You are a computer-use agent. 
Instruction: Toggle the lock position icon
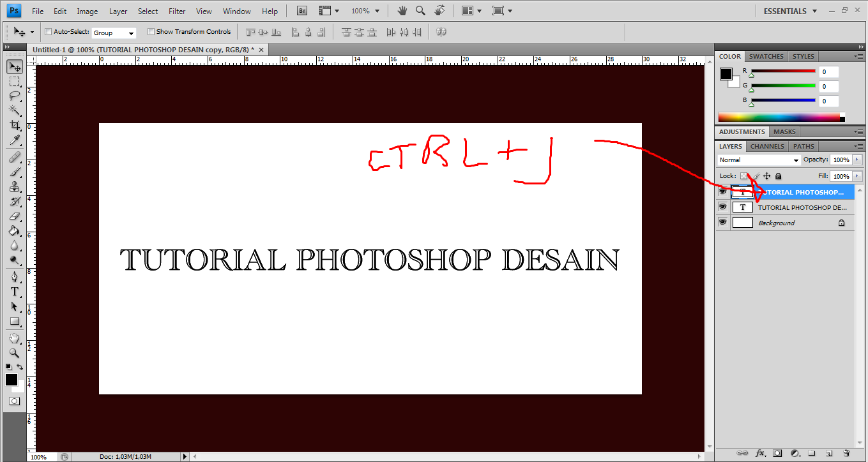767,176
